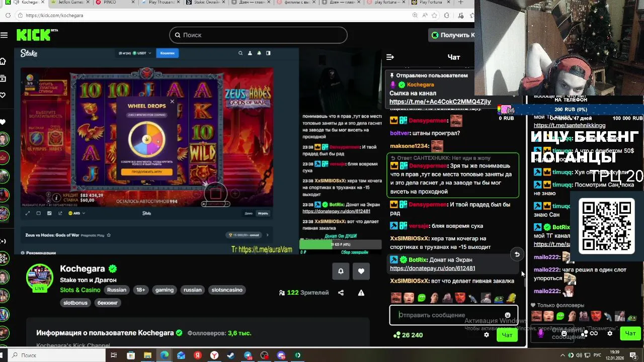
Task: Switch to Stake: Онлайн browser tab
Action: [206, 3]
